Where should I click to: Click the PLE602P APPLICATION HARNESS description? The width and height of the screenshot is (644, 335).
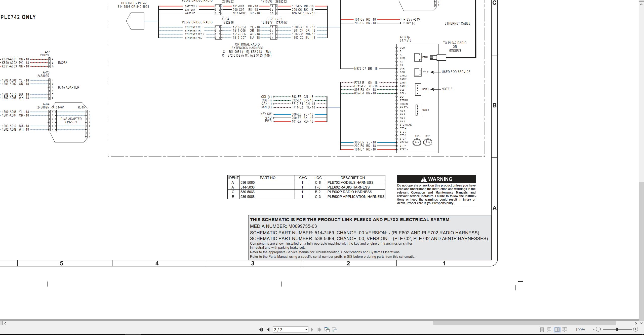(356, 197)
